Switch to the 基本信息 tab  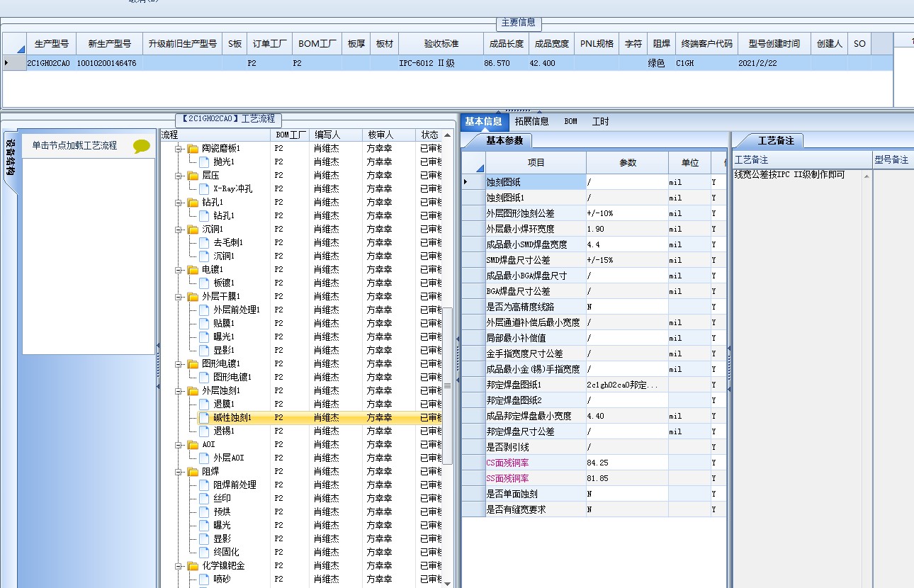click(484, 121)
